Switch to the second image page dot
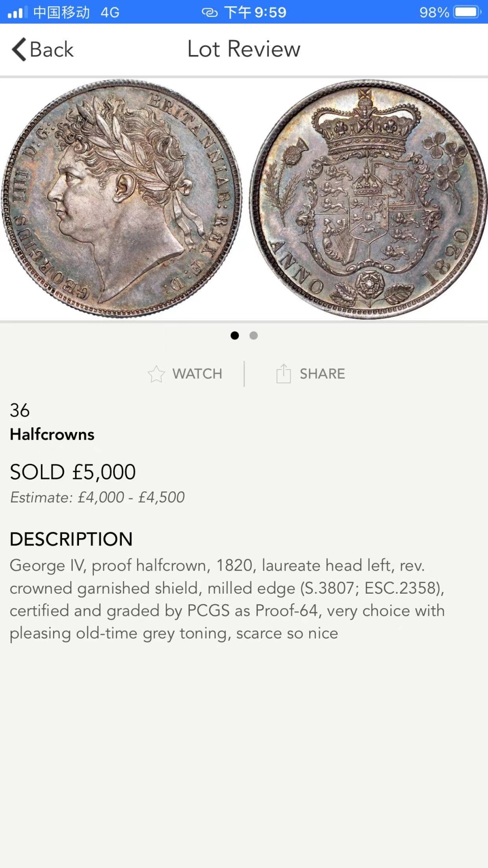The height and width of the screenshot is (868, 488). pos(253,336)
